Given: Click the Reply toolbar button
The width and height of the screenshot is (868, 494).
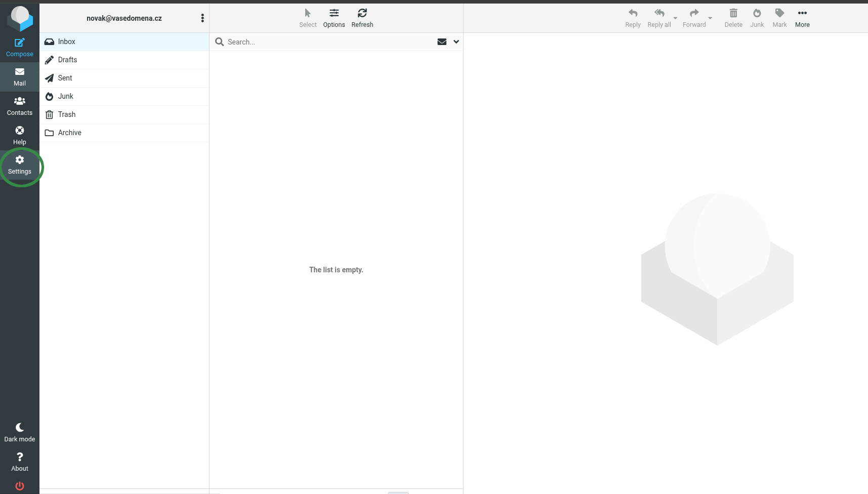Looking at the screenshot, I should (633, 18).
